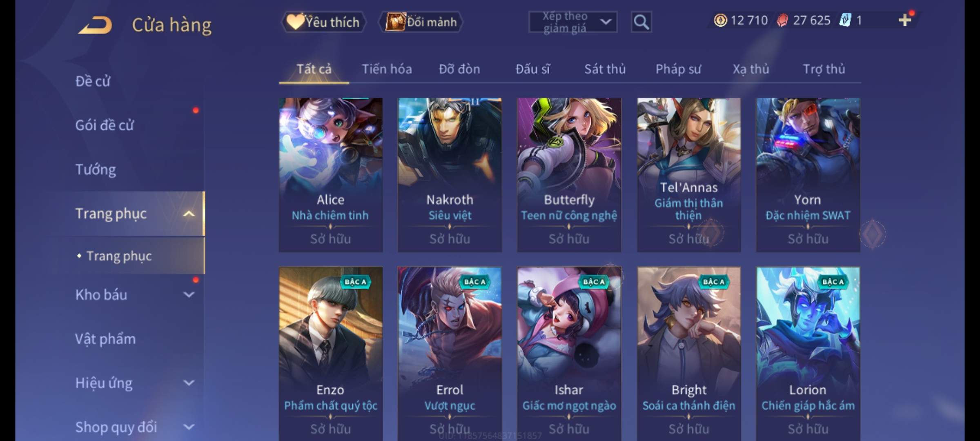Expand the Shop quy đổi section

click(x=189, y=427)
